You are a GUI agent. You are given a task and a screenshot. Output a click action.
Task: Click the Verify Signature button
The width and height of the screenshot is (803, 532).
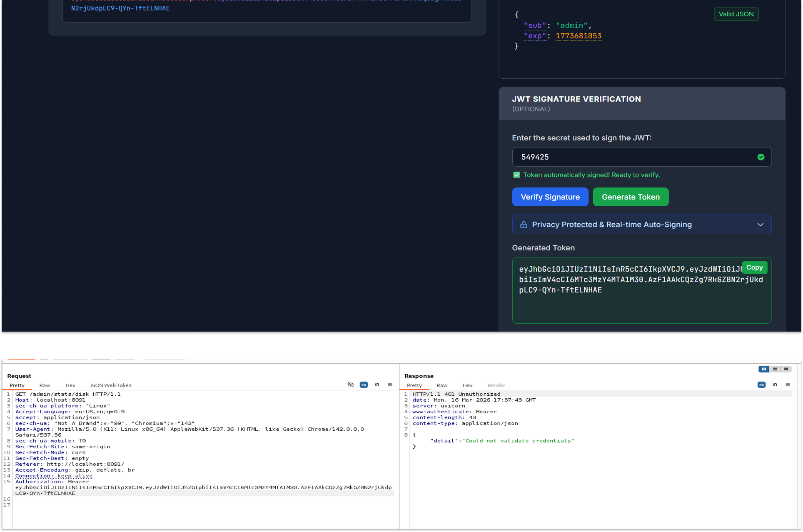coord(550,197)
